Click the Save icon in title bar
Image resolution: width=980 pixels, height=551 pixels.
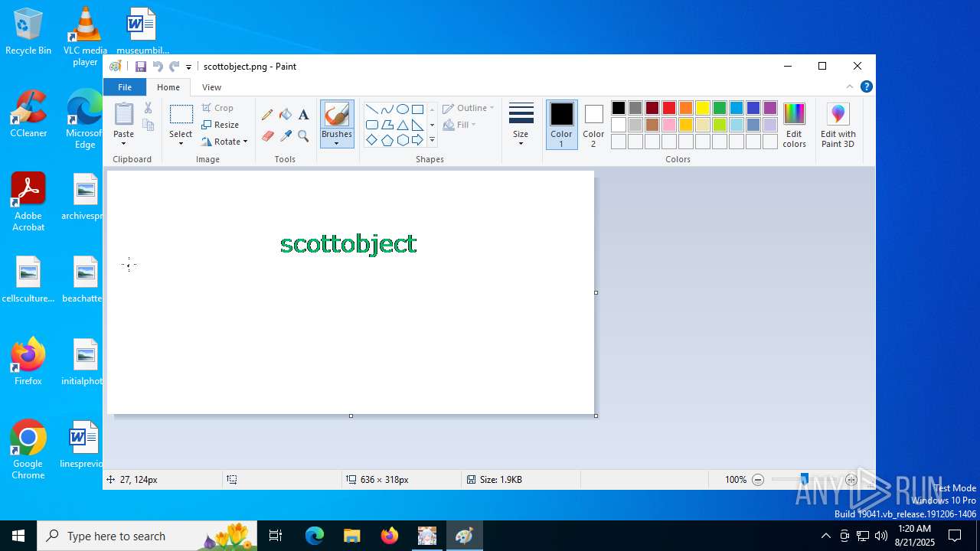(x=141, y=67)
